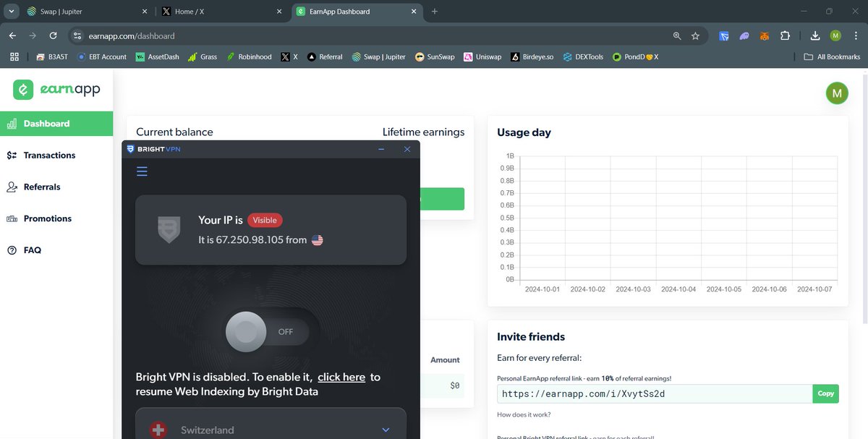Open All Bookmarks folder

(832, 56)
